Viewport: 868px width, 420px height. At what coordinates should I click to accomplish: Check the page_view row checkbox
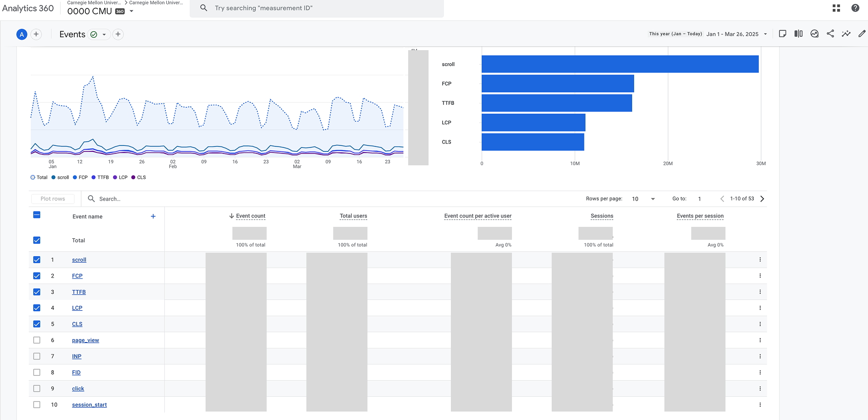[37, 340]
